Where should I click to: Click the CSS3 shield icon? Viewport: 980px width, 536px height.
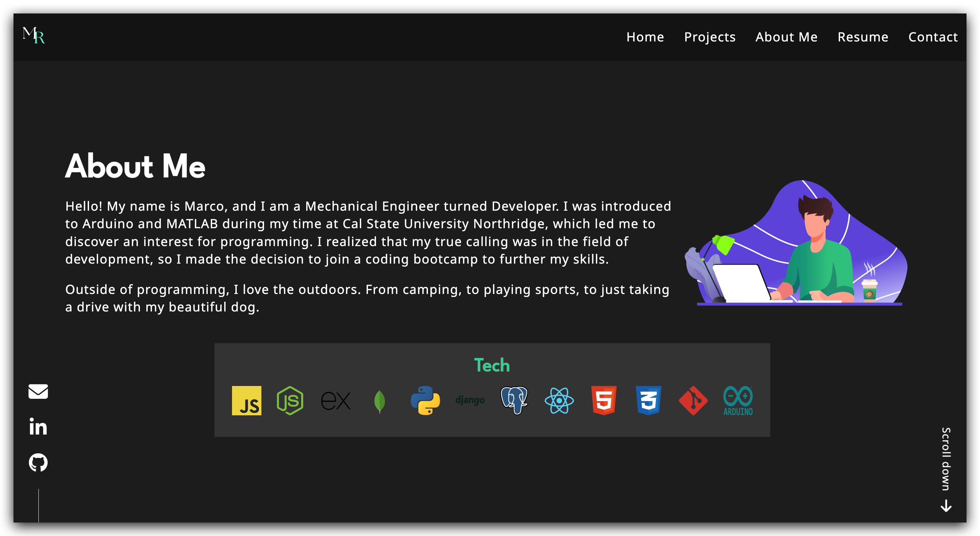(x=648, y=400)
